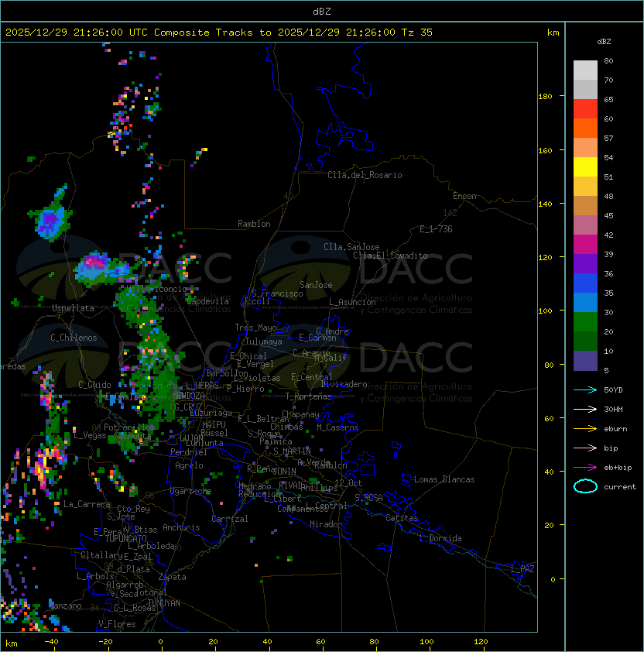The image size is (644, 652).
Task: Click the white 30HM arrow legend icon
Action: tap(585, 409)
